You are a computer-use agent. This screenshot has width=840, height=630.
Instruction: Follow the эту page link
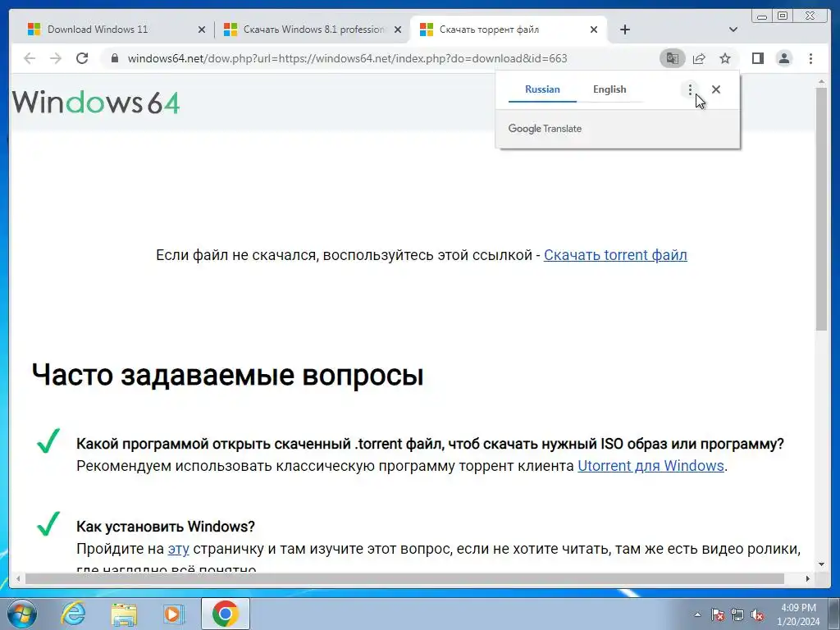(x=178, y=549)
